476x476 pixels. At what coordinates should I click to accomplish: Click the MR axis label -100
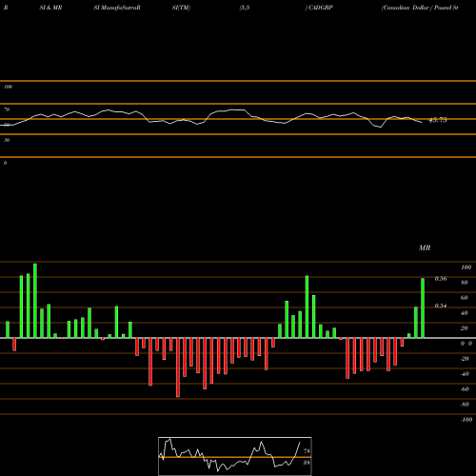(466, 420)
